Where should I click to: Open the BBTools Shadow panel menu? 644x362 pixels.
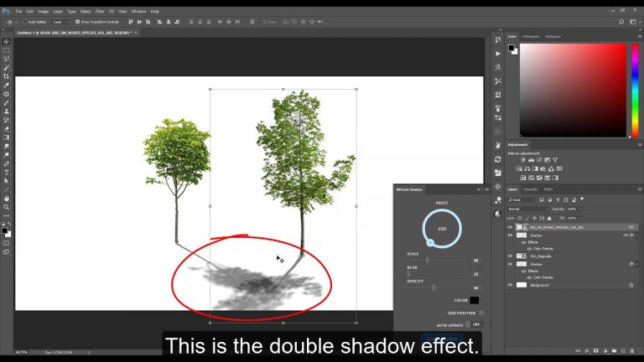tap(485, 189)
